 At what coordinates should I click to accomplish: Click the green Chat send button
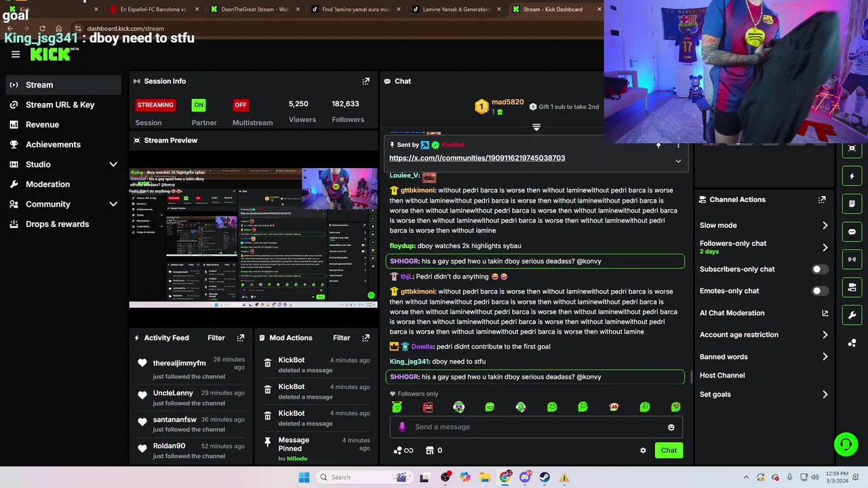point(669,450)
